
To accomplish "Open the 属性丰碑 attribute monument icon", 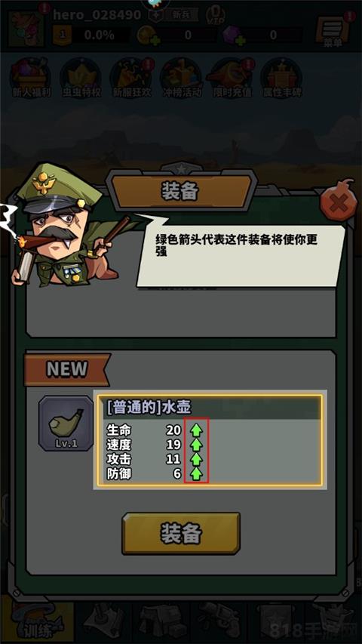I will pos(281,77).
